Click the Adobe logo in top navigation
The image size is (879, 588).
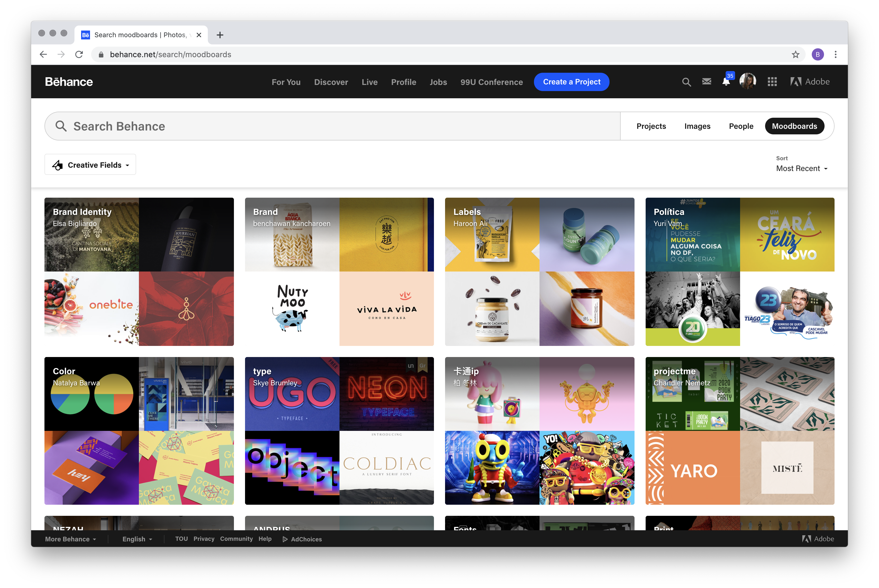click(810, 82)
